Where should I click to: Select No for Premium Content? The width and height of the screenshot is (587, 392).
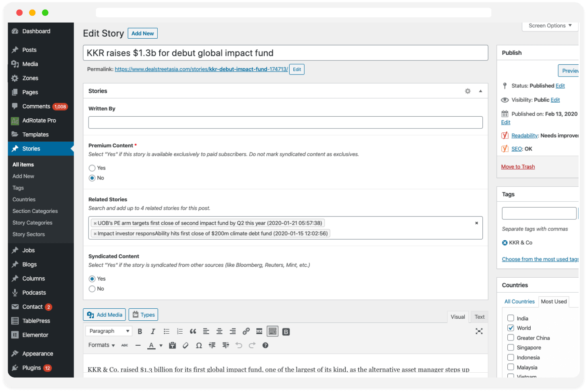[92, 178]
